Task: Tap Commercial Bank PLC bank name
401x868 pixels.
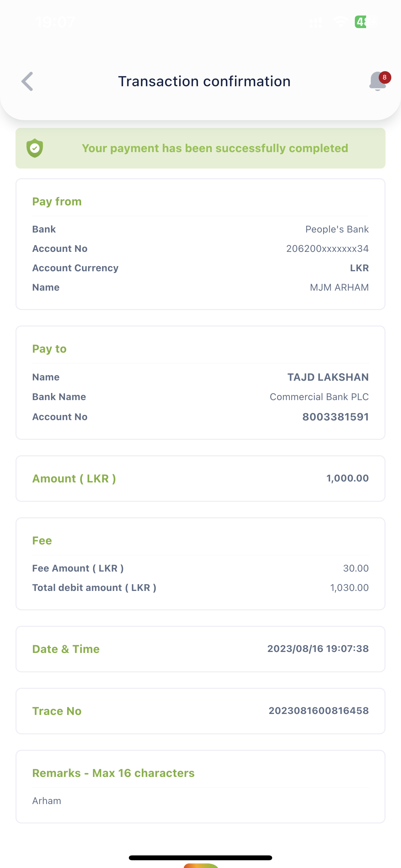Action: (319, 397)
